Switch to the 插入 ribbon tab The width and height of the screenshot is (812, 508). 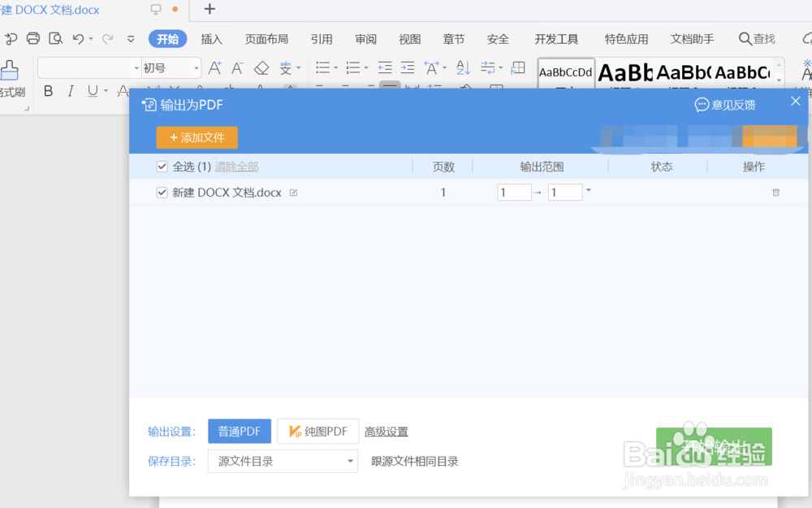coord(209,38)
